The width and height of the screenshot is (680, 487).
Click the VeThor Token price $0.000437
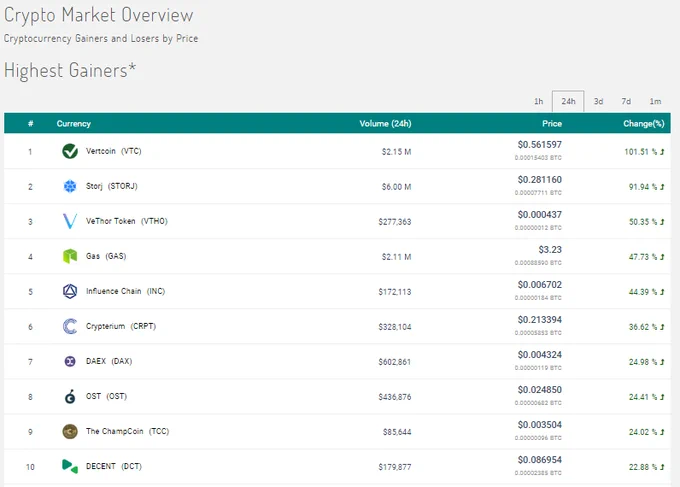tap(539, 215)
